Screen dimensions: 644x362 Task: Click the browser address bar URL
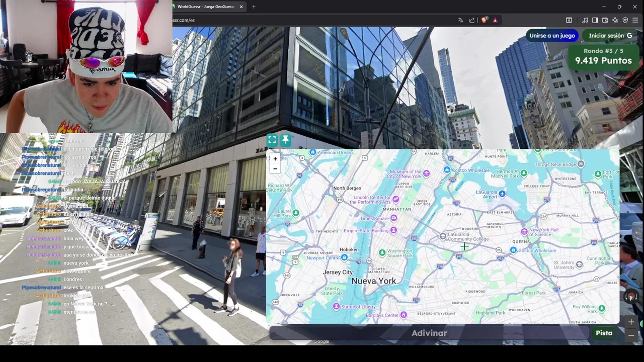click(184, 20)
